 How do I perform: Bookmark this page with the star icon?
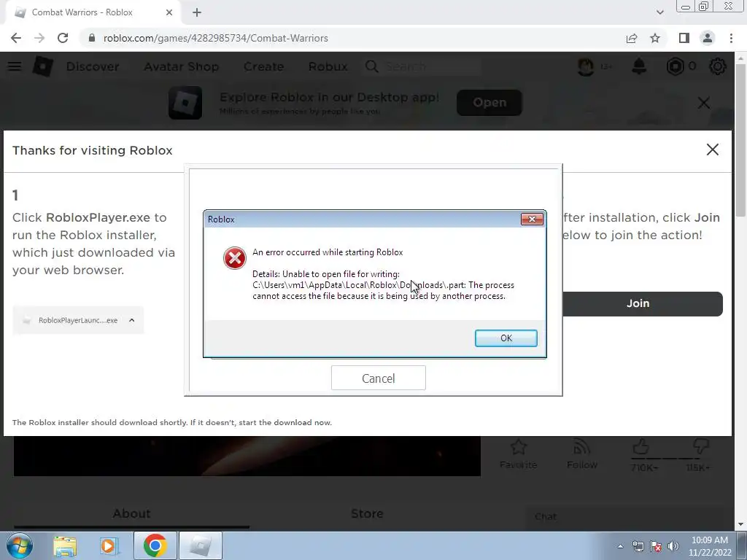point(655,38)
